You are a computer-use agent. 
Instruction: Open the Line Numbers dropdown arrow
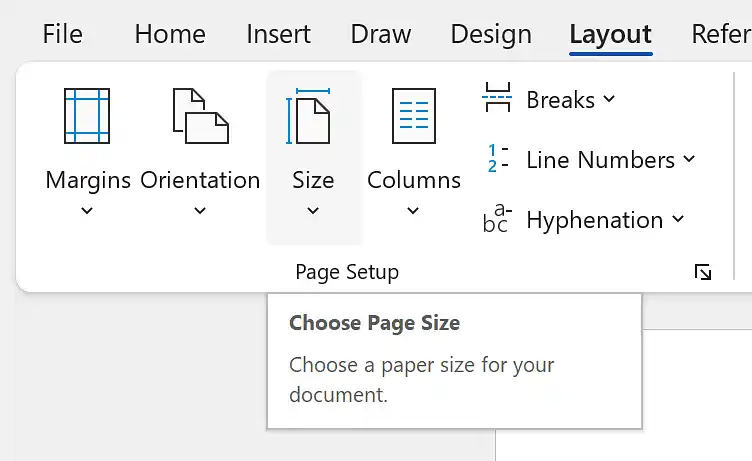pyautogui.click(x=689, y=159)
